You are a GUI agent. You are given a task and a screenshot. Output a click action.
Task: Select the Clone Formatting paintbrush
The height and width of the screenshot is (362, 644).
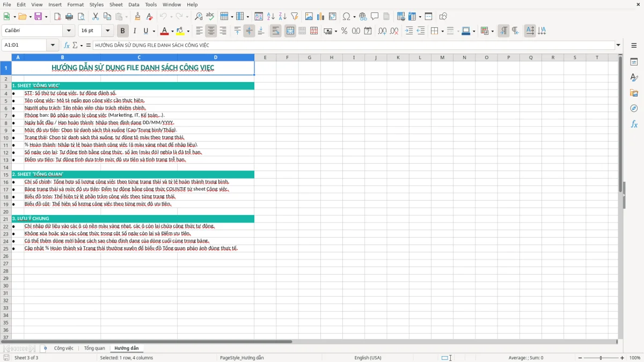pyautogui.click(x=138, y=17)
